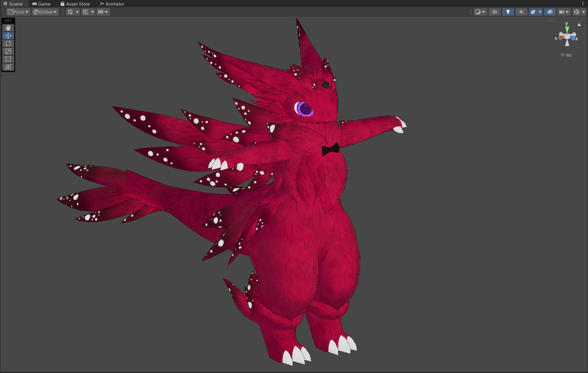Toggle scene lighting with lightbulb button
This screenshot has width=588, height=373.
pos(508,12)
